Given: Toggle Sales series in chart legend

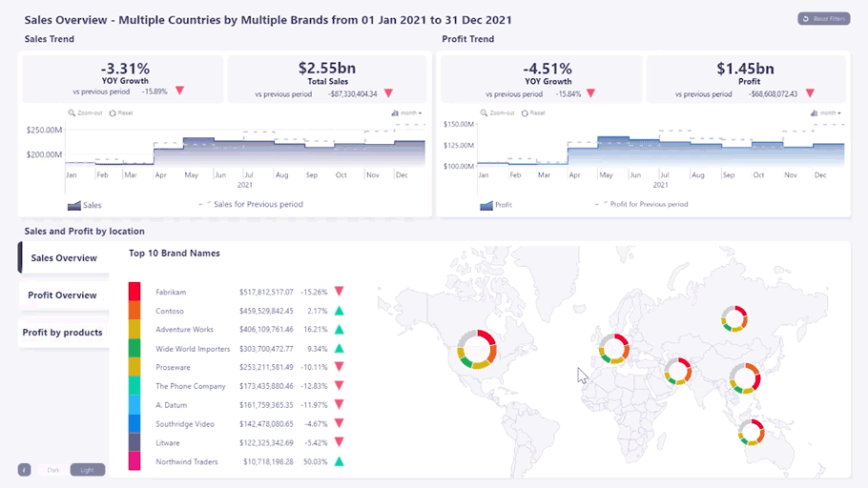Looking at the screenshot, I should point(85,205).
